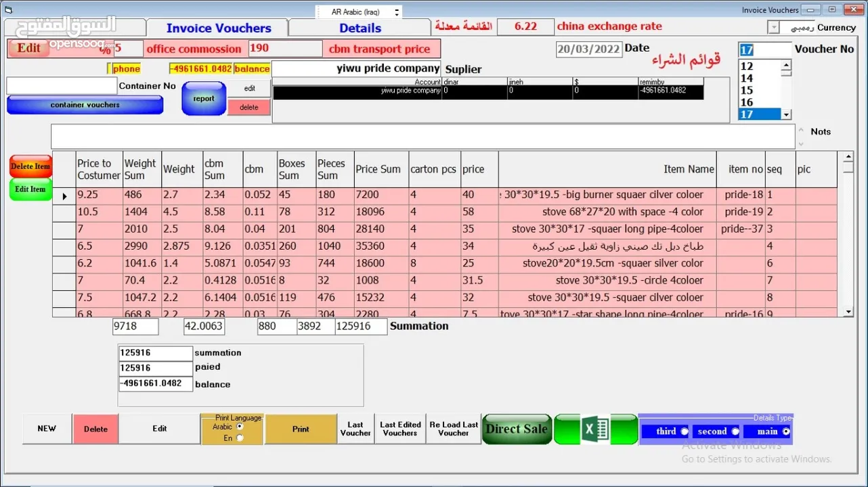Image resolution: width=868 pixels, height=487 pixels.
Task: Click the paied amount field
Action: [x=155, y=368]
